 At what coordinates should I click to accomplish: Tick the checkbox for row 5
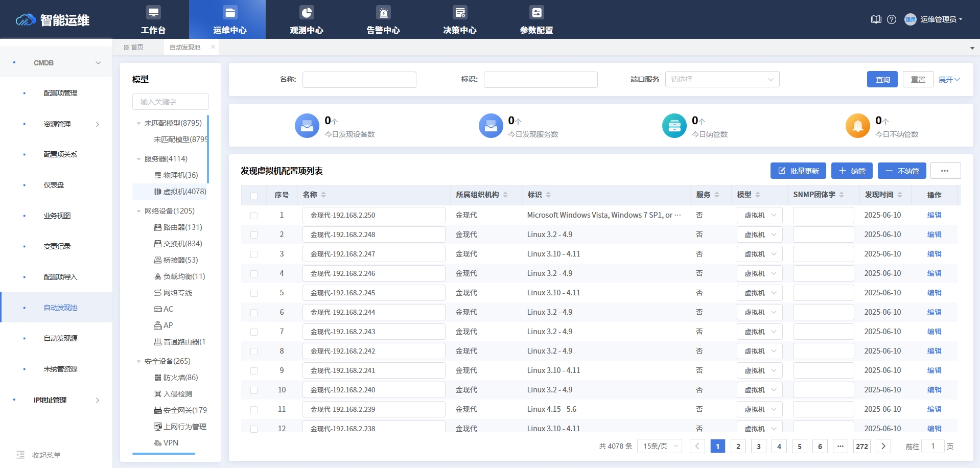(254, 293)
